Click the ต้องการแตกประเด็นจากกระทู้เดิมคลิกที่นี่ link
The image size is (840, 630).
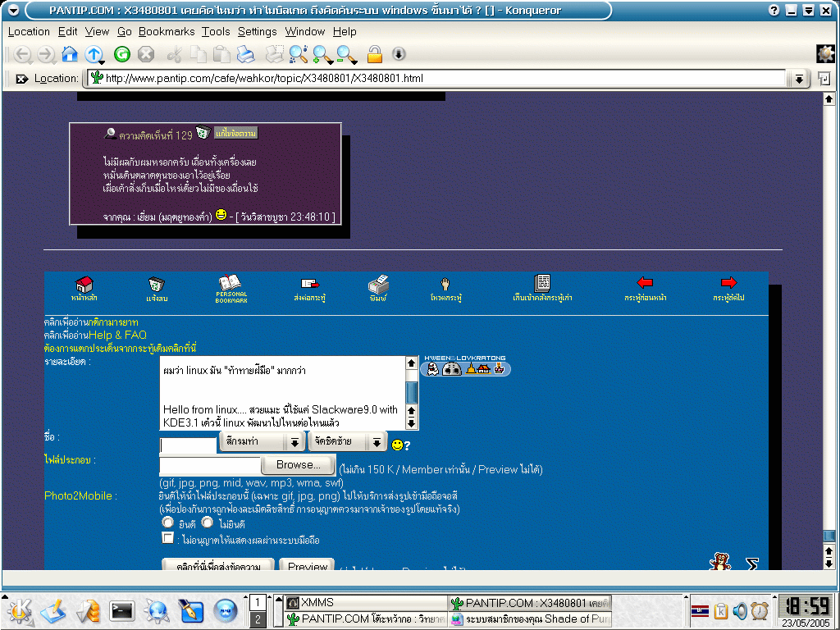click(120, 348)
